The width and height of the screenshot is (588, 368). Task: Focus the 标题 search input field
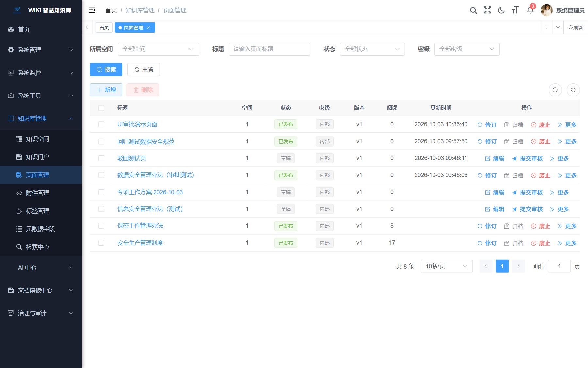coord(269,49)
